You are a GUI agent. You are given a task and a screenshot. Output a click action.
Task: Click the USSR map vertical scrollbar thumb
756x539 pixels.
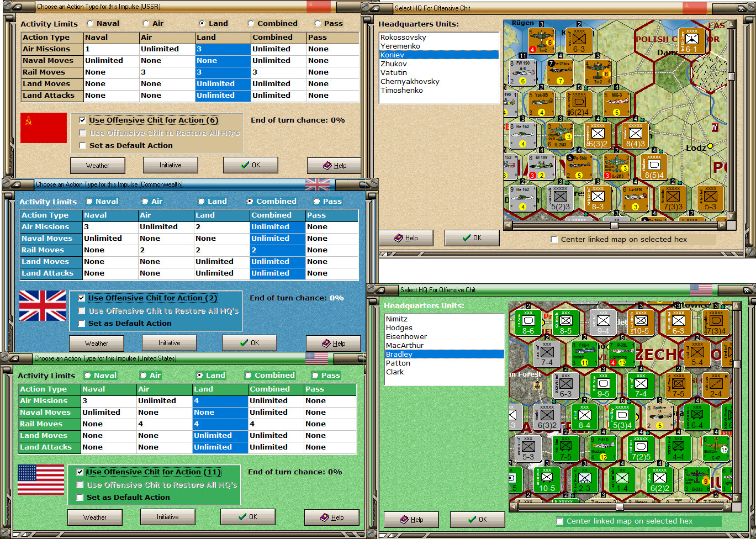click(x=732, y=76)
